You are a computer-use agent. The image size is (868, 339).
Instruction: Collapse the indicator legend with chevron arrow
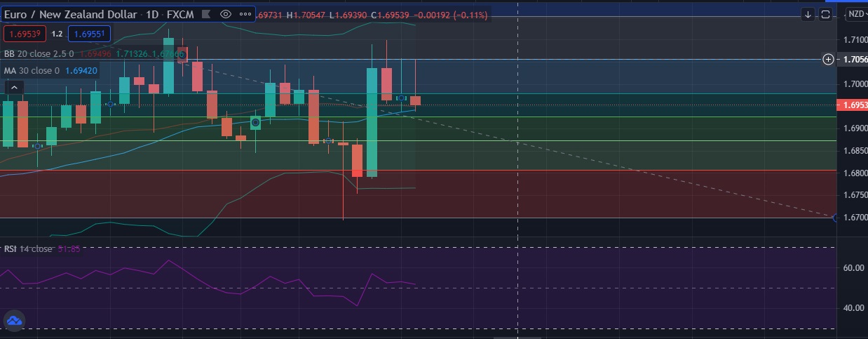coord(14,88)
